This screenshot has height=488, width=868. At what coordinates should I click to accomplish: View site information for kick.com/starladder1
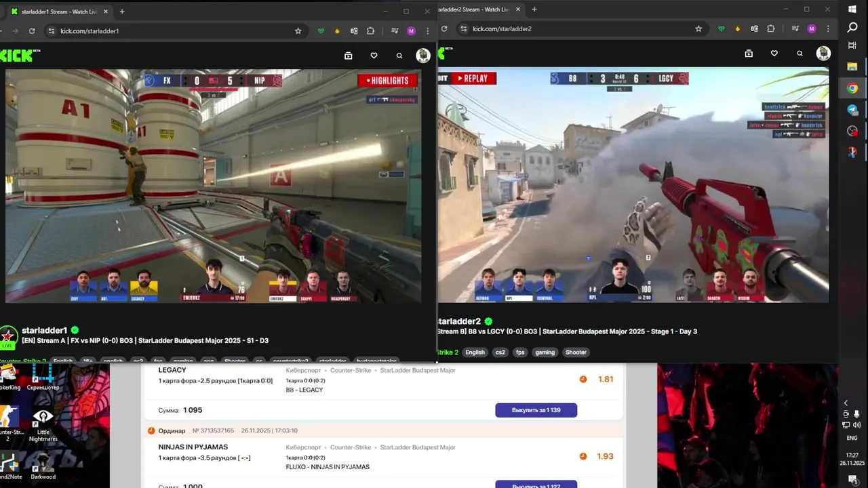pos(51,30)
